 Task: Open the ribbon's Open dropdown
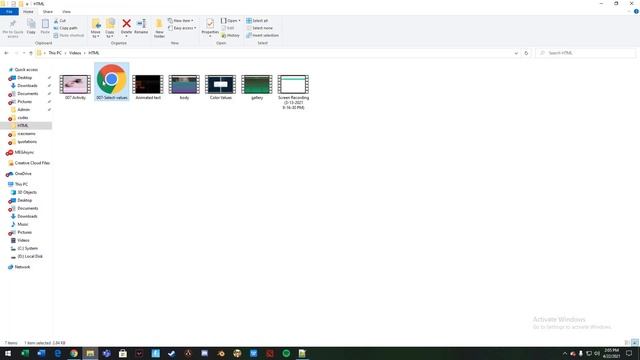[231, 20]
